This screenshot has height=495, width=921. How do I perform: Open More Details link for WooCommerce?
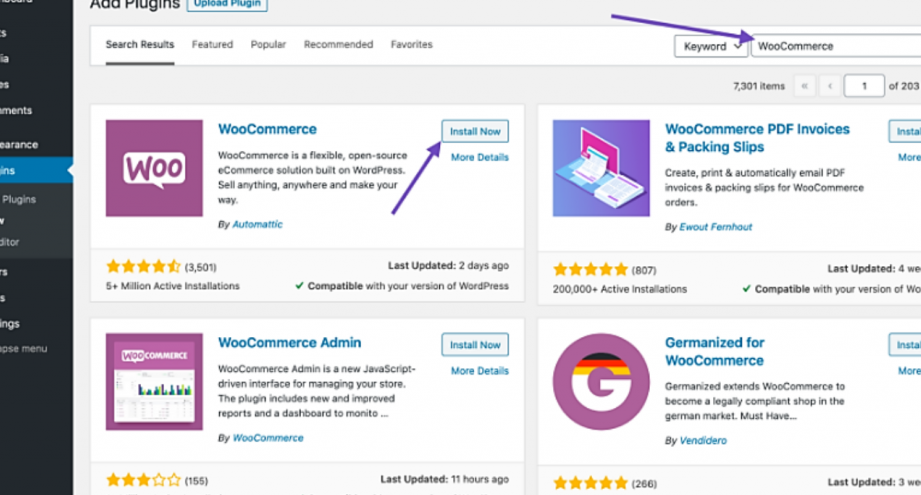(x=479, y=157)
